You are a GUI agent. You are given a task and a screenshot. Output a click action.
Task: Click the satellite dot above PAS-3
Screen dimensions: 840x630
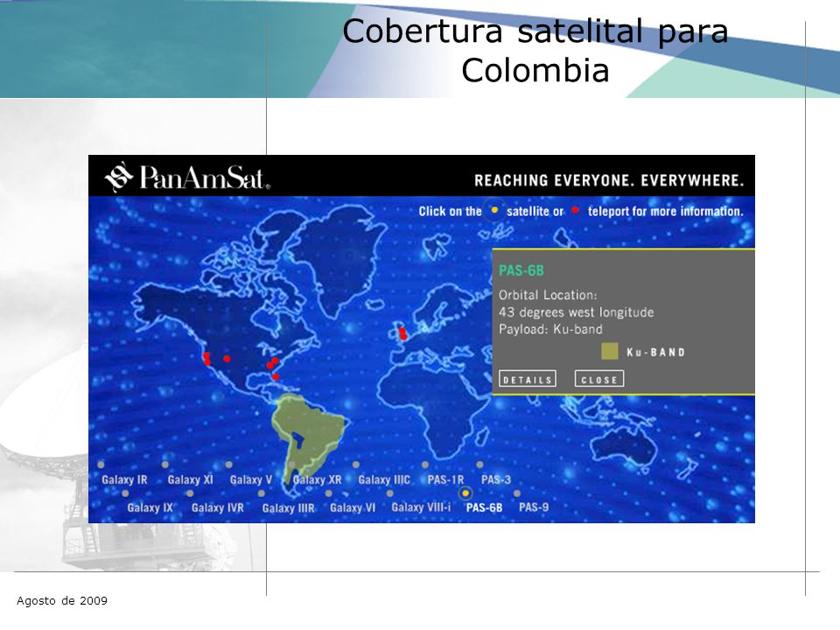479,465
